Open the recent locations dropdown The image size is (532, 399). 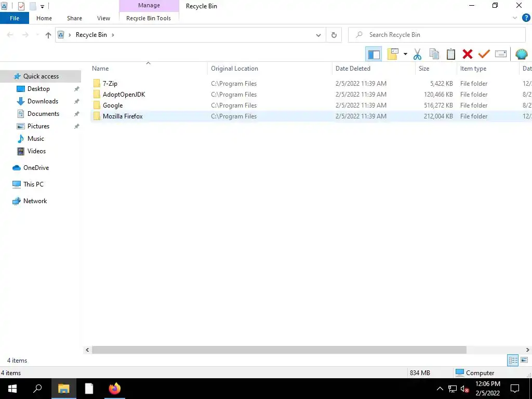pos(37,35)
